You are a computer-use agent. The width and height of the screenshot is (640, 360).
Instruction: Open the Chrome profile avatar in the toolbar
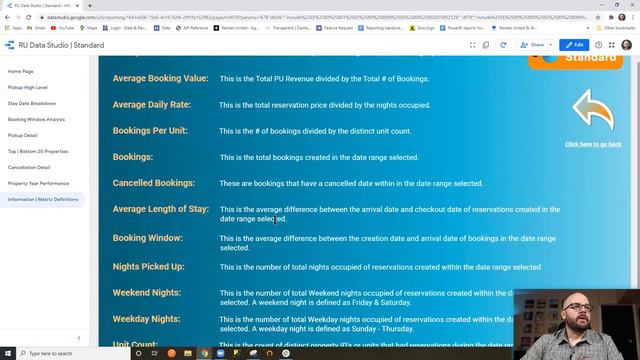[622, 17]
